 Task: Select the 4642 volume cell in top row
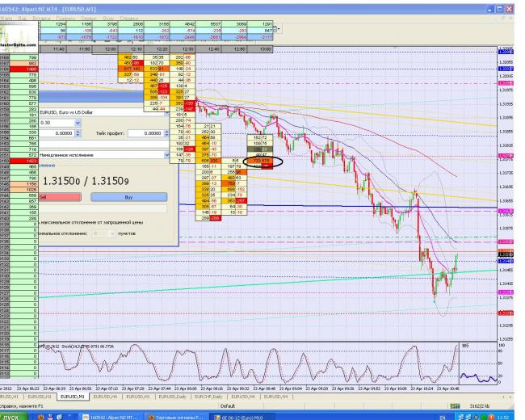coord(183,24)
